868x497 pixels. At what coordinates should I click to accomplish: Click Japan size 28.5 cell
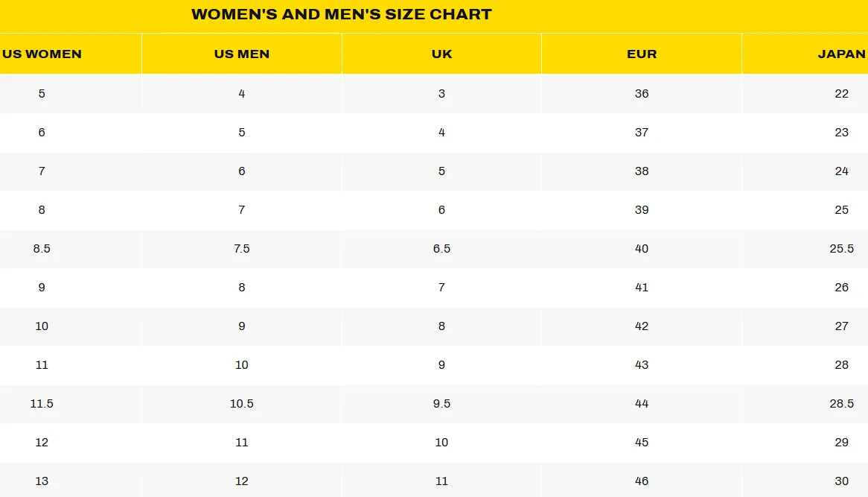[x=841, y=404]
